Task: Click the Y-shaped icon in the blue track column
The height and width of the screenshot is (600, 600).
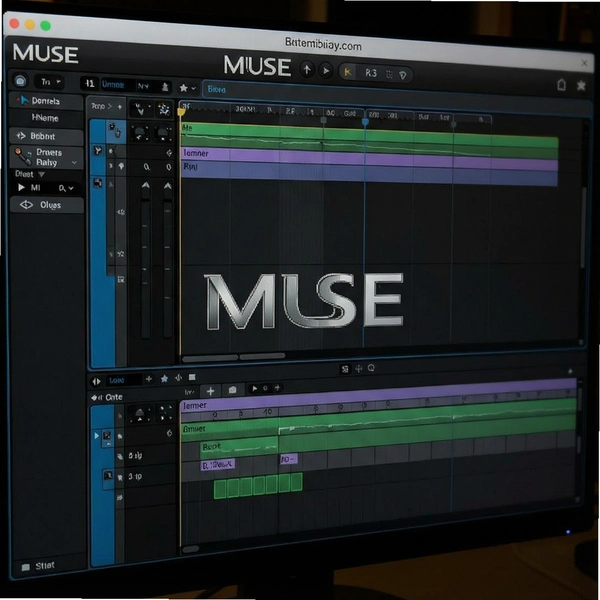Action: tap(98, 151)
